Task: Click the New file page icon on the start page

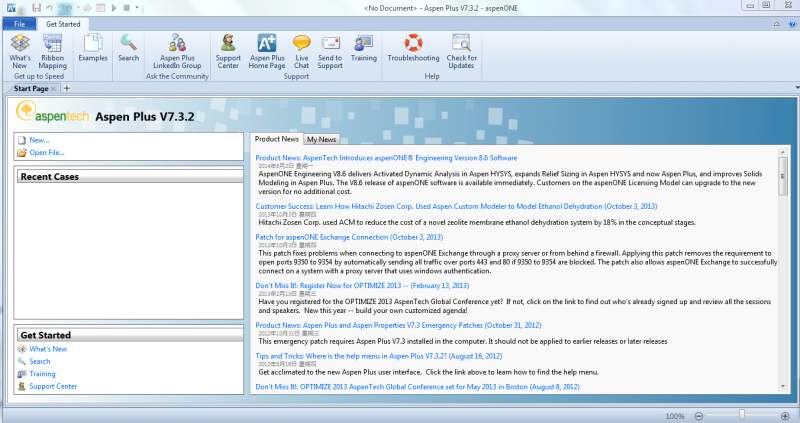Action: click(x=21, y=140)
